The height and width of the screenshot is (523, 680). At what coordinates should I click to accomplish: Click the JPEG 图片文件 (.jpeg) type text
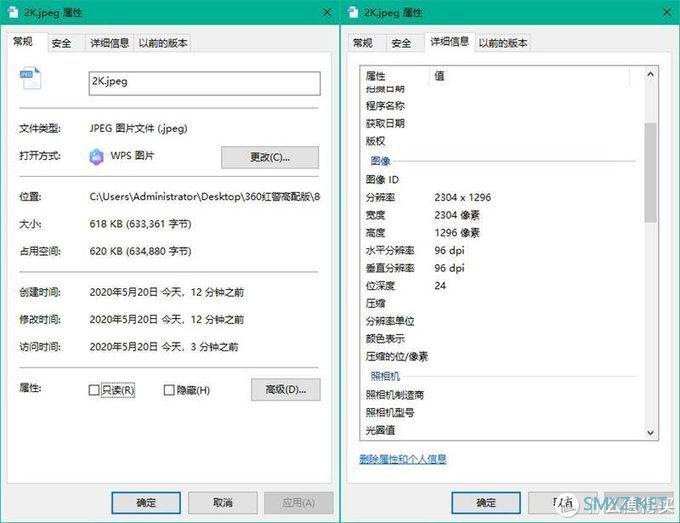[138, 128]
